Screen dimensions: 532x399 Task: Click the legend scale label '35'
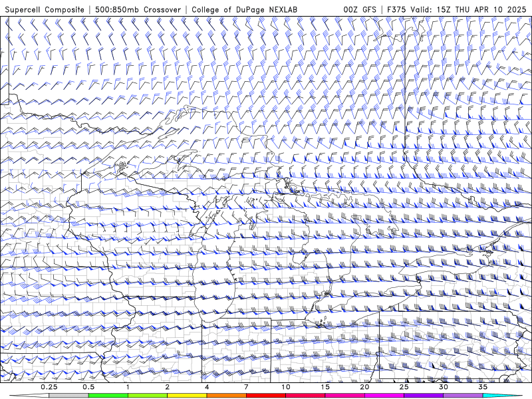coord(483,387)
